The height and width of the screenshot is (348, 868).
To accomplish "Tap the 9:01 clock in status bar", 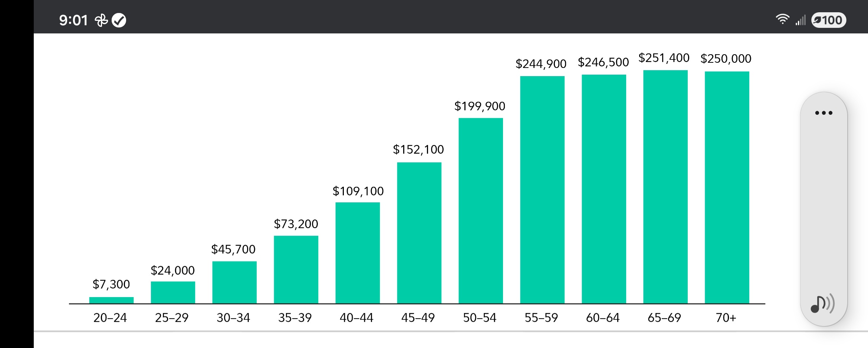I will pyautogui.click(x=73, y=20).
